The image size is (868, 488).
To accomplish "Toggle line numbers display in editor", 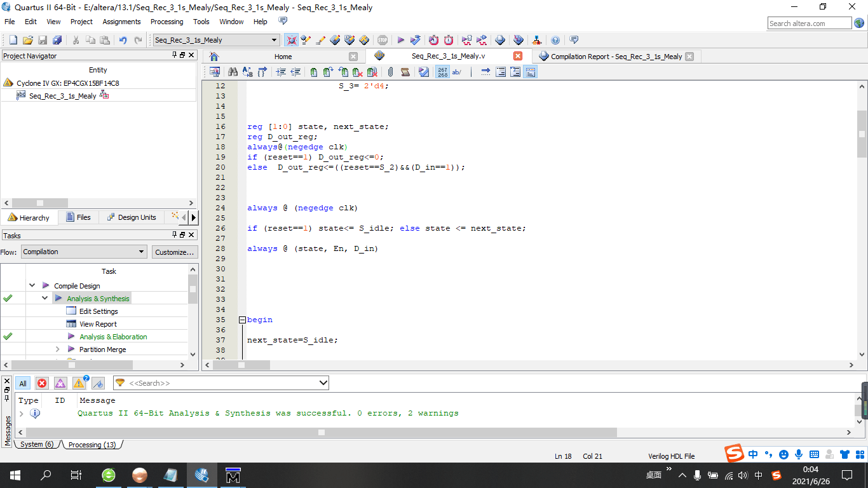I will (442, 72).
